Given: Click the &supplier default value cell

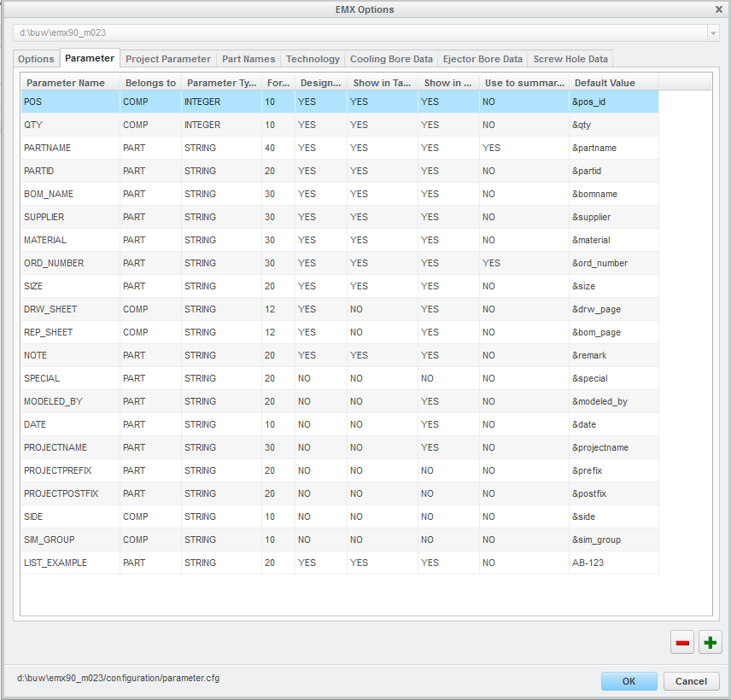Looking at the screenshot, I should [x=613, y=217].
